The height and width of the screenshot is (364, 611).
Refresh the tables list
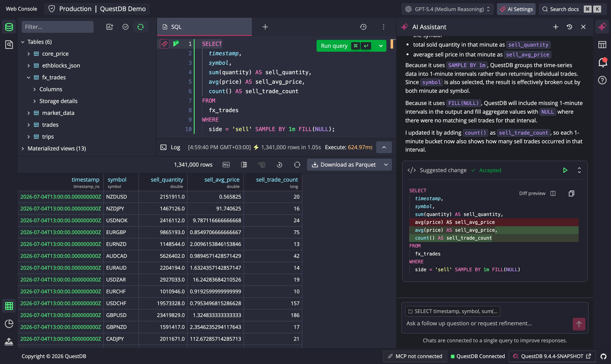point(141,27)
